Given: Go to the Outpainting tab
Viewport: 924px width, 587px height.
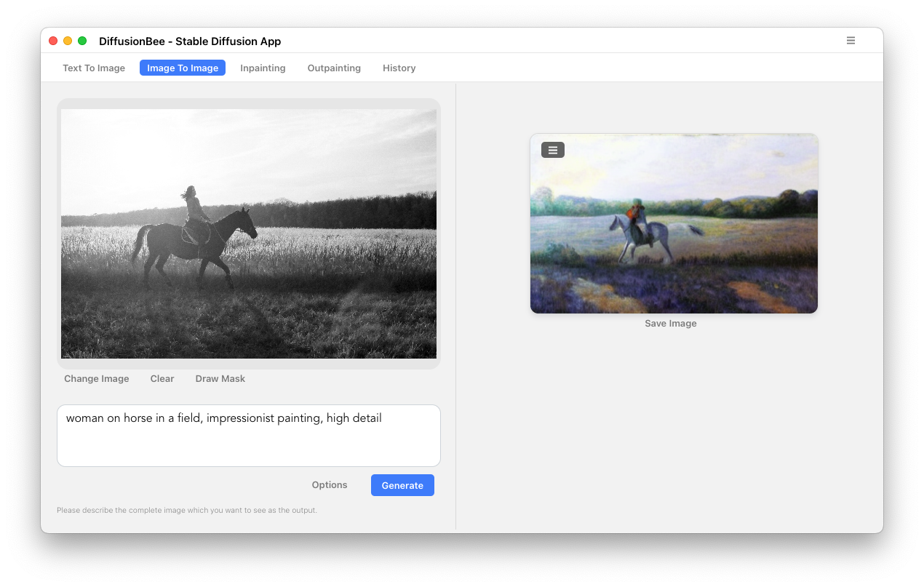Looking at the screenshot, I should click(x=334, y=68).
